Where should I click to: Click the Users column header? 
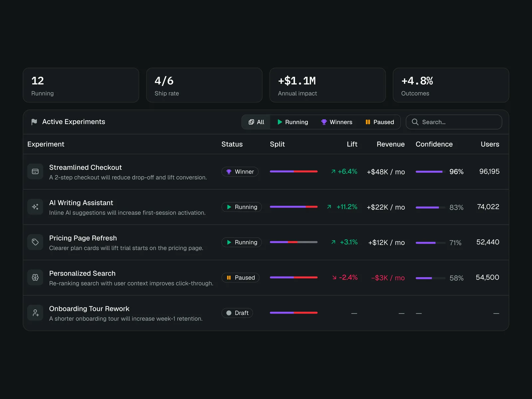[x=490, y=144]
